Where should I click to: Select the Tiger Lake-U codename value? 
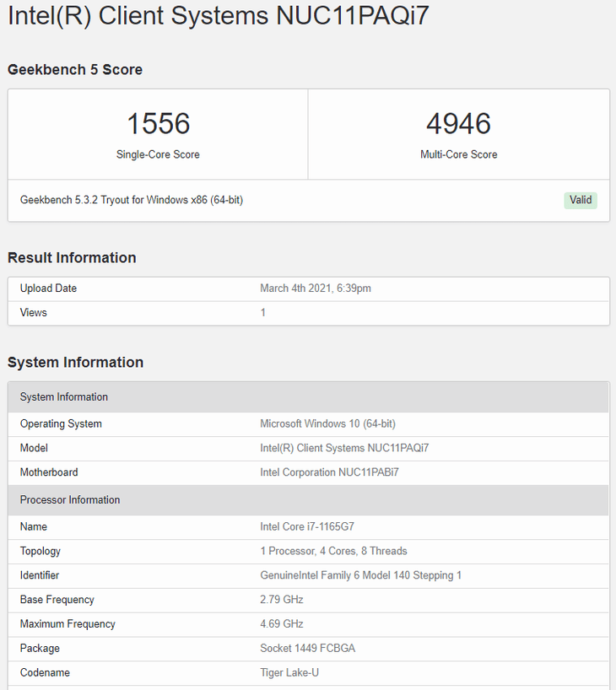[289, 672]
